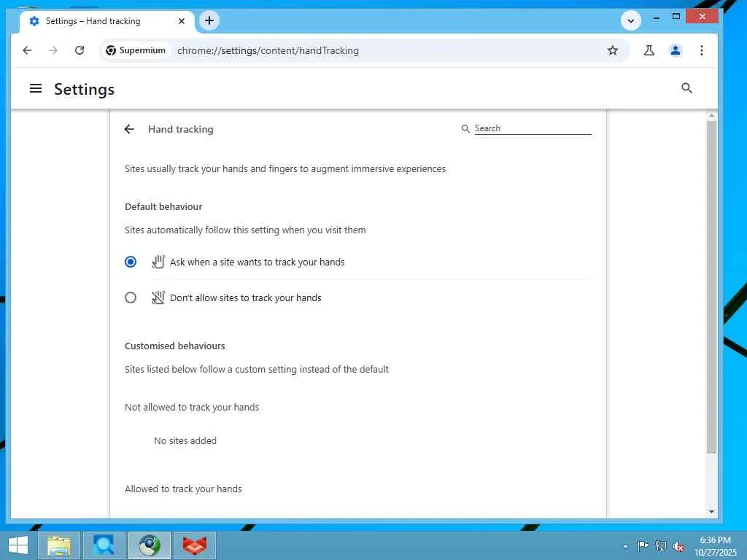Open the tab search dropdown arrow
Viewport: 747px width, 560px height.
click(631, 21)
